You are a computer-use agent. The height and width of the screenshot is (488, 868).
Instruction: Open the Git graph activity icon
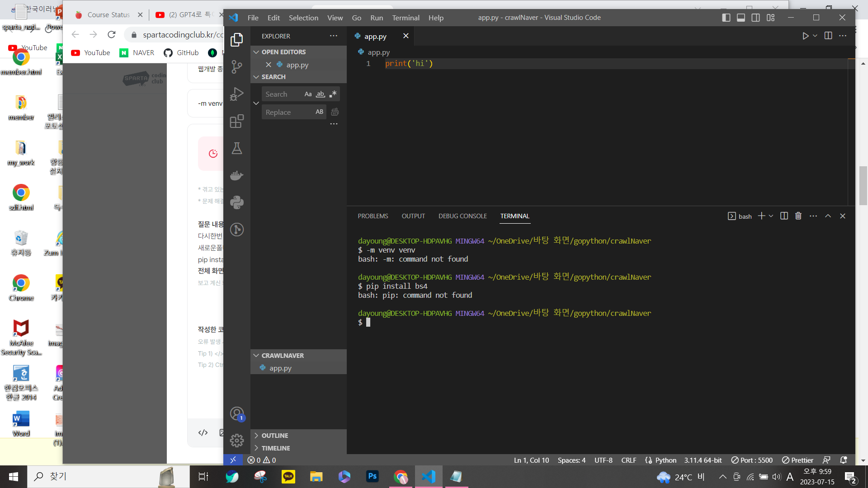pyautogui.click(x=236, y=230)
